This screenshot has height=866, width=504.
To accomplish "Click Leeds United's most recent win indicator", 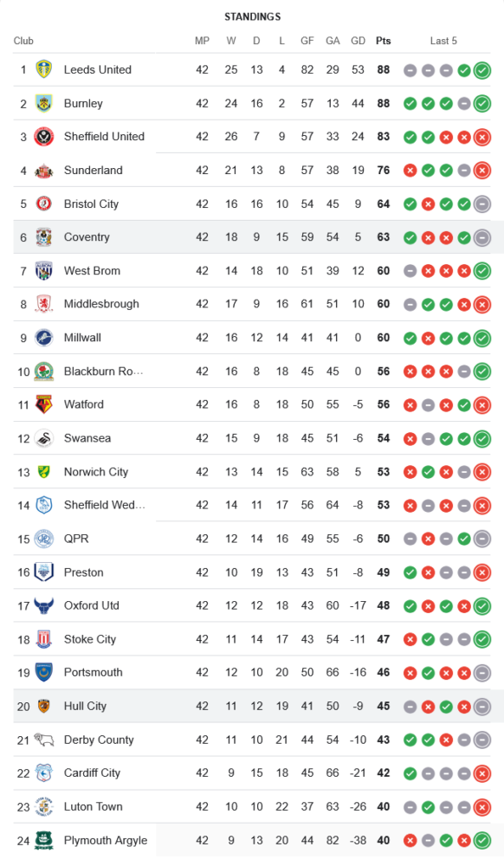I will 482,70.
